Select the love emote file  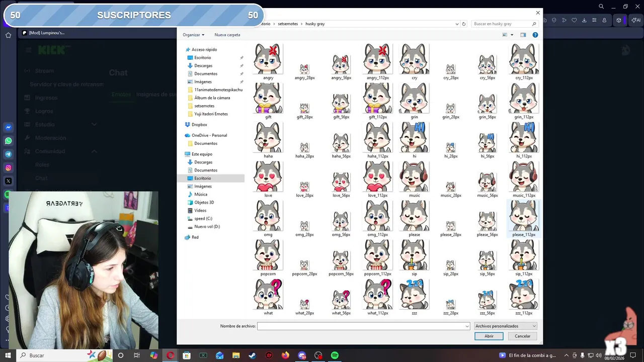[268, 179]
